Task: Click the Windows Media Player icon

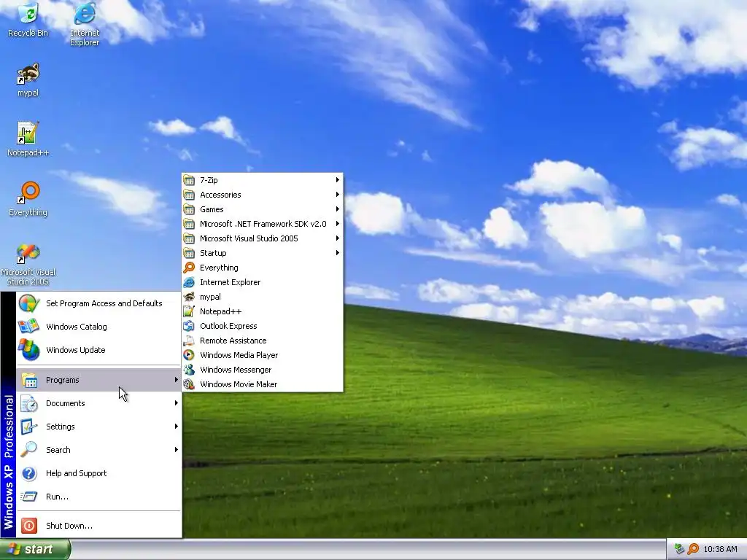Action: [x=189, y=355]
